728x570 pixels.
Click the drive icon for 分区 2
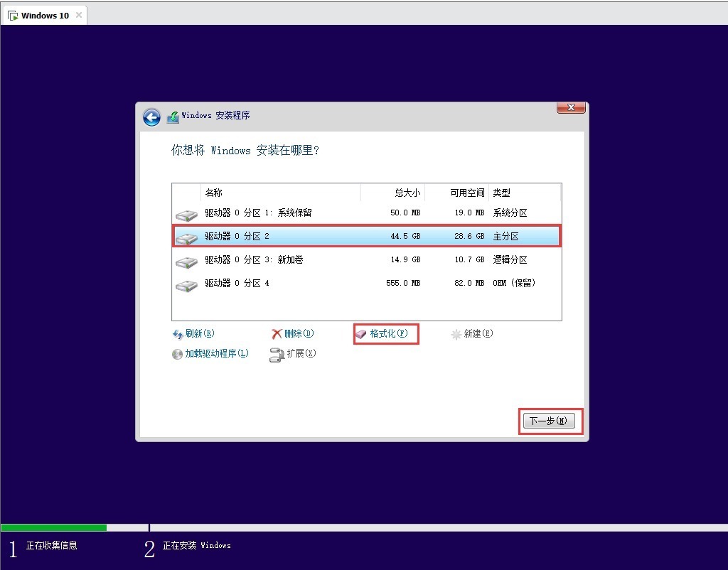point(186,238)
